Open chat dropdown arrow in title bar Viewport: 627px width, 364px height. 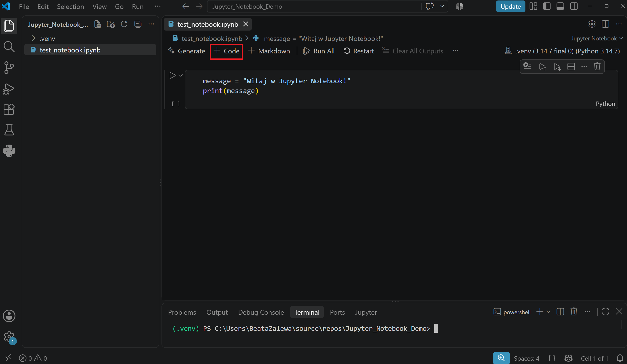click(x=442, y=6)
